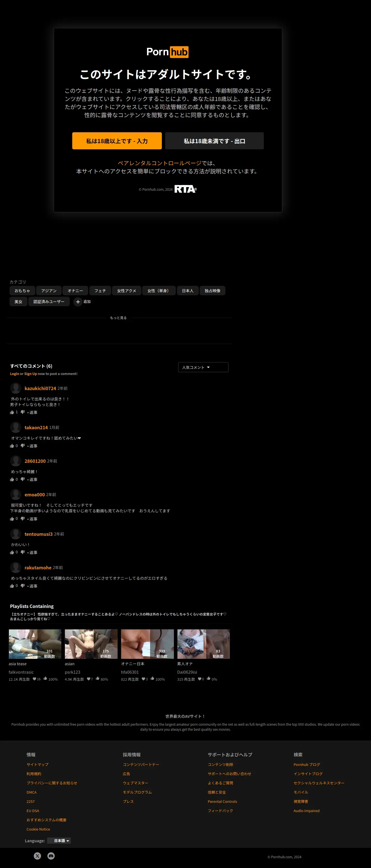Open the DMCA footer link
The height and width of the screenshot is (868, 371).
[31, 792]
